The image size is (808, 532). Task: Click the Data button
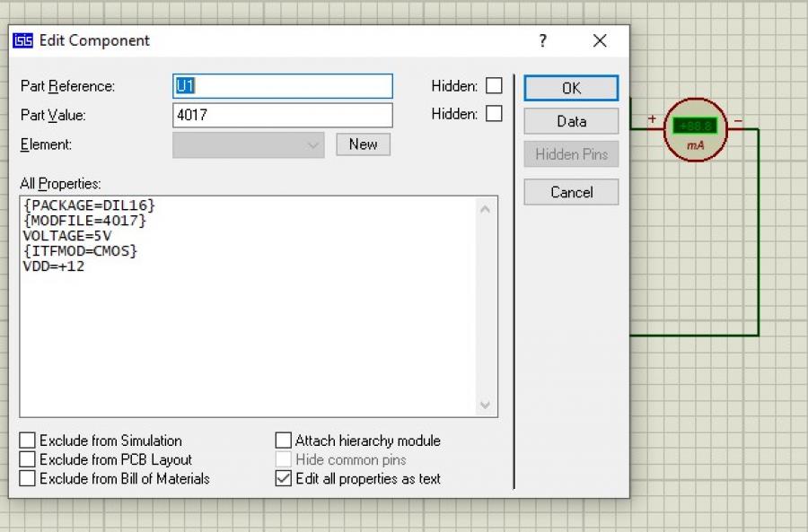pos(571,121)
